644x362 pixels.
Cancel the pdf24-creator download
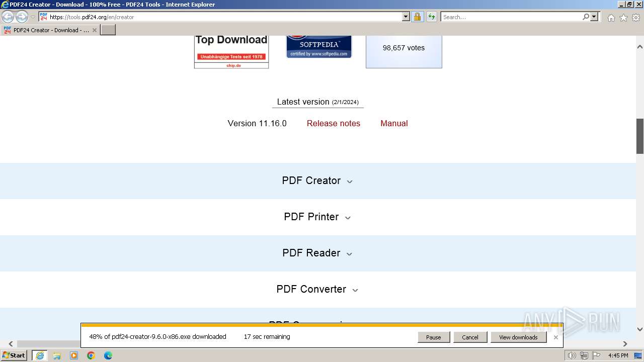coord(470,337)
